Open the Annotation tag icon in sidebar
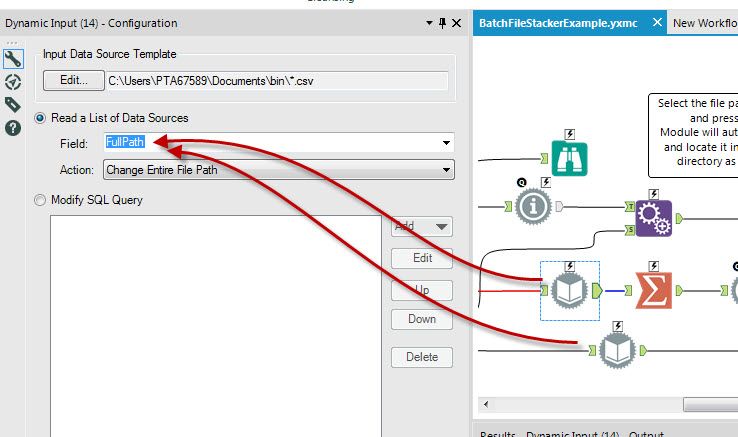This screenshot has height=437, width=738. [13, 105]
